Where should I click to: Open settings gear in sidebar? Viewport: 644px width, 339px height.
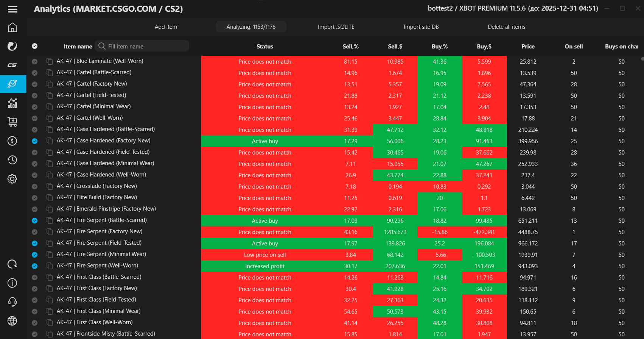pos(12,179)
